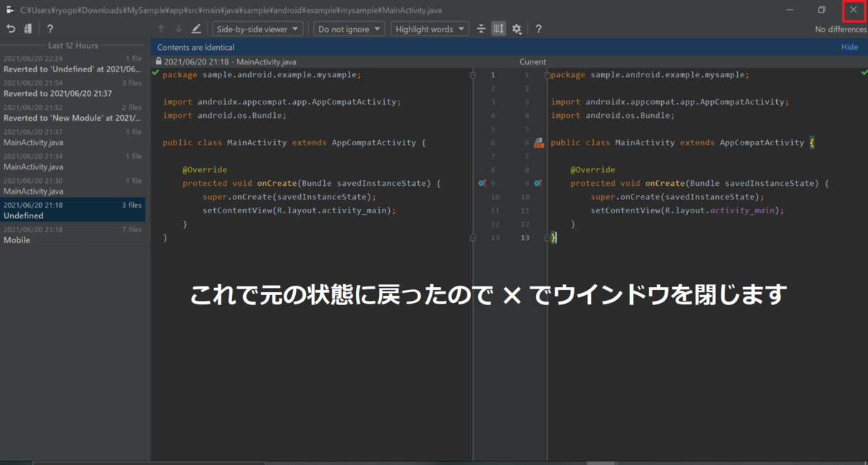Viewport: 868px width, 465px height.
Task: Open help next to Create Patch icon
Action: point(50,29)
